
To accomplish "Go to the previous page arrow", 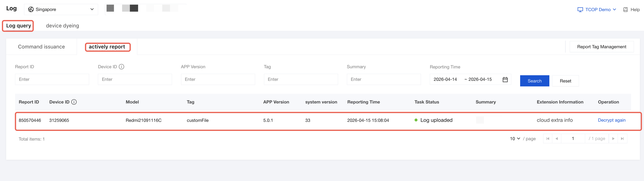I will pos(557,139).
